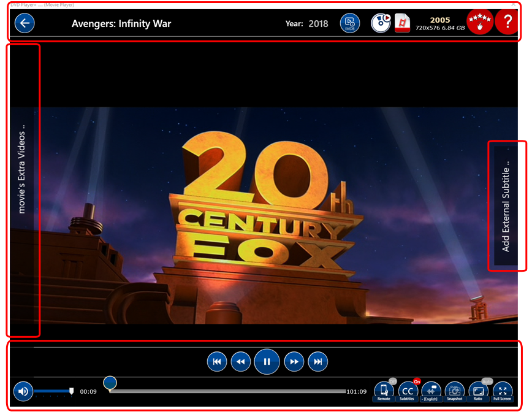
Task: Open the IMDB info icon
Action: point(350,23)
